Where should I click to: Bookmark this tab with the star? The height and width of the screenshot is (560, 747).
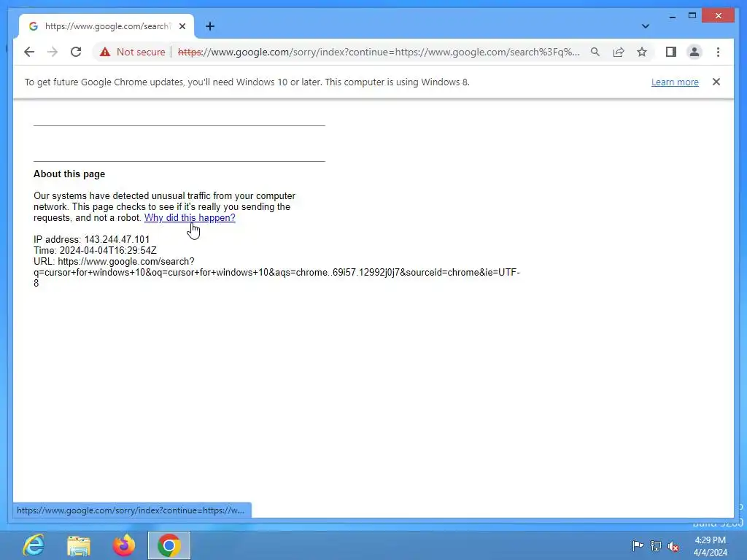642,52
